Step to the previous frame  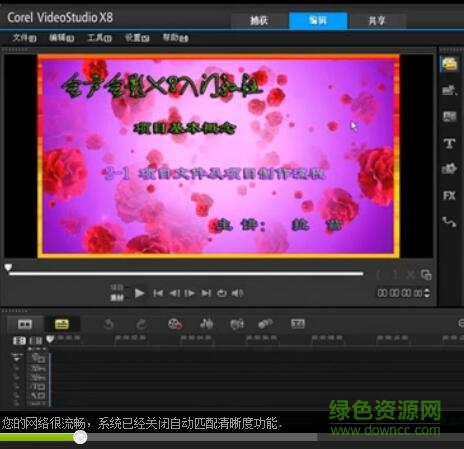pos(175,293)
